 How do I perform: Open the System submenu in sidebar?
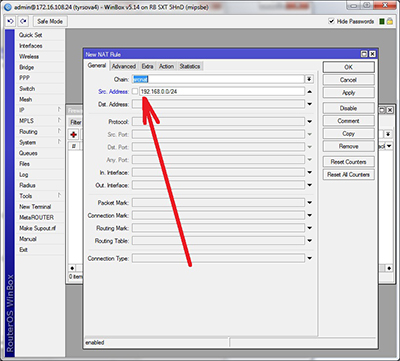40,142
